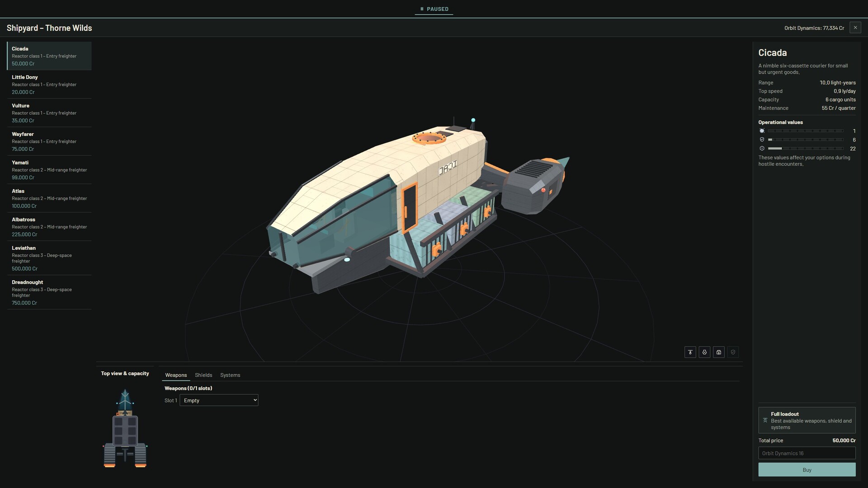Select the Albatross ship entry
This screenshot has width=868, height=488.
pos(49,227)
